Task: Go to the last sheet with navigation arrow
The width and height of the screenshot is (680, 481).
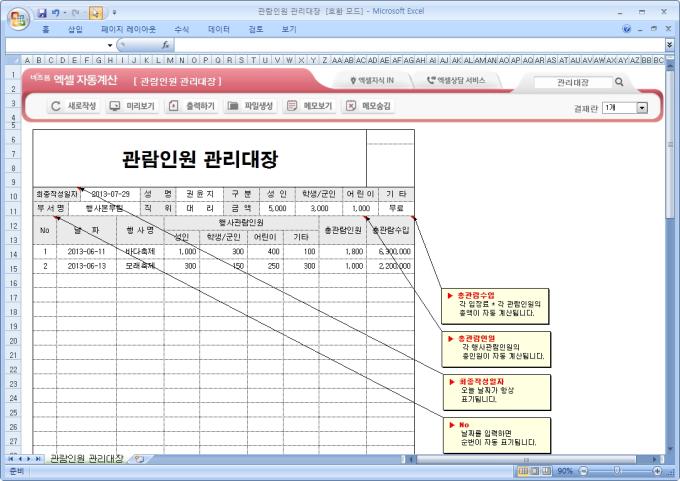Action: pos(38,459)
